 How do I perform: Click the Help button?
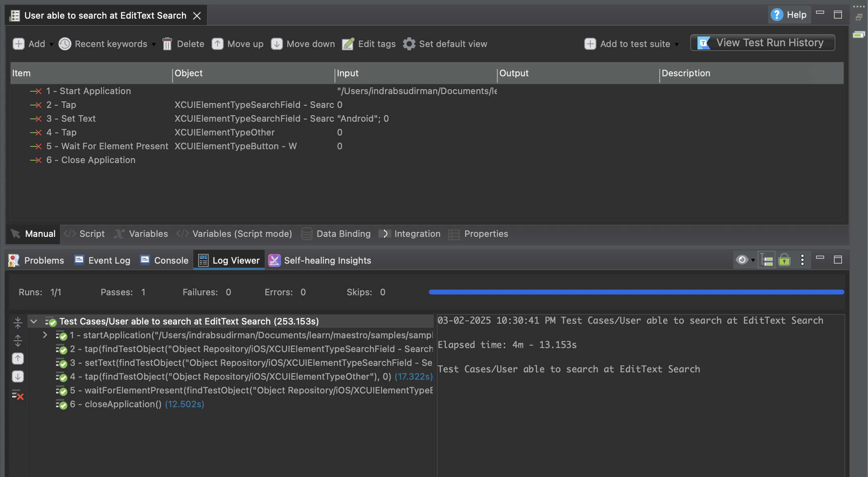(x=788, y=15)
